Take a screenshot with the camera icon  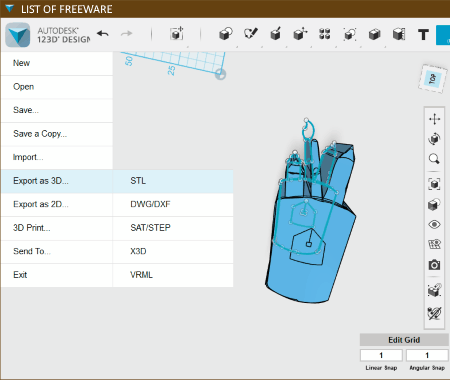tap(434, 265)
